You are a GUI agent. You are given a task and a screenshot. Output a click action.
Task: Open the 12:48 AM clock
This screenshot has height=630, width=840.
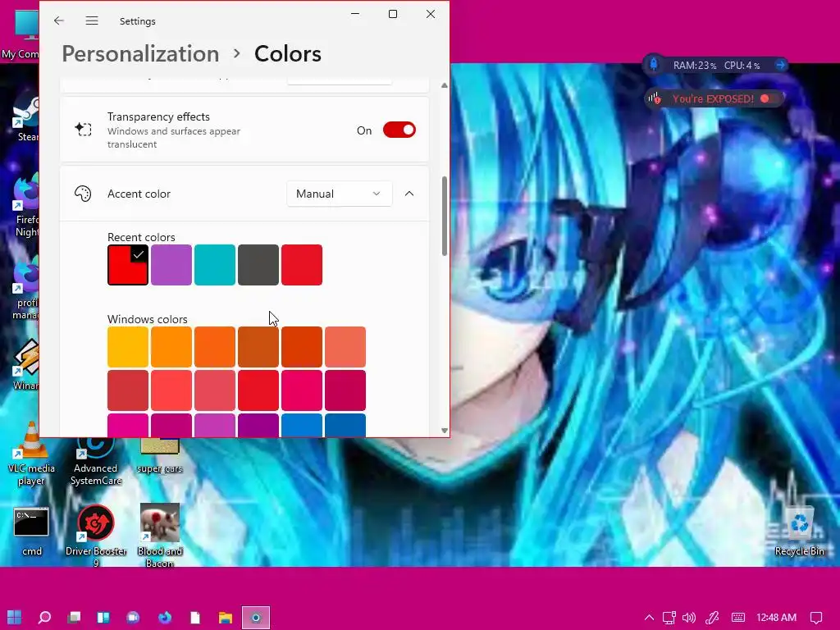[x=776, y=618]
